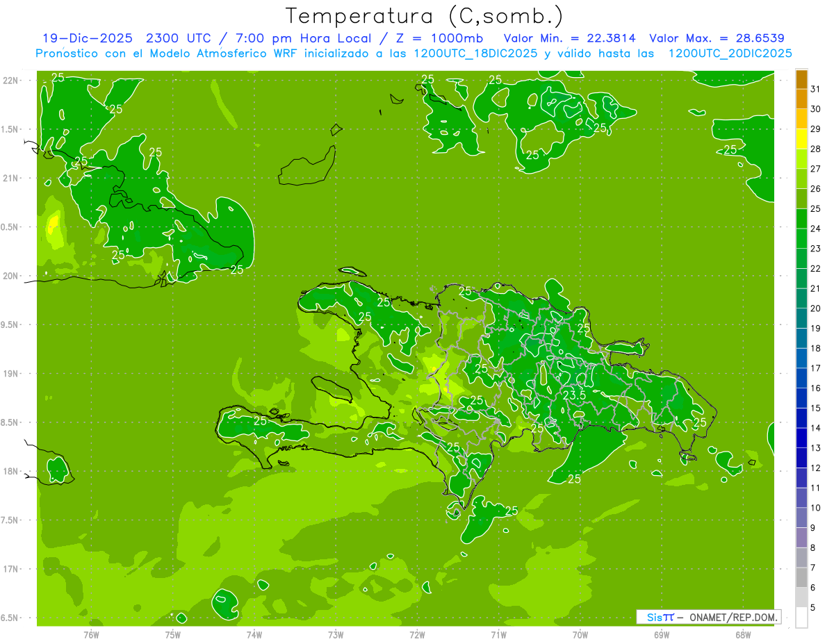Screen dimensions: 834x644
Task: Click the "18N" latitude label
Action: pos(11,471)
